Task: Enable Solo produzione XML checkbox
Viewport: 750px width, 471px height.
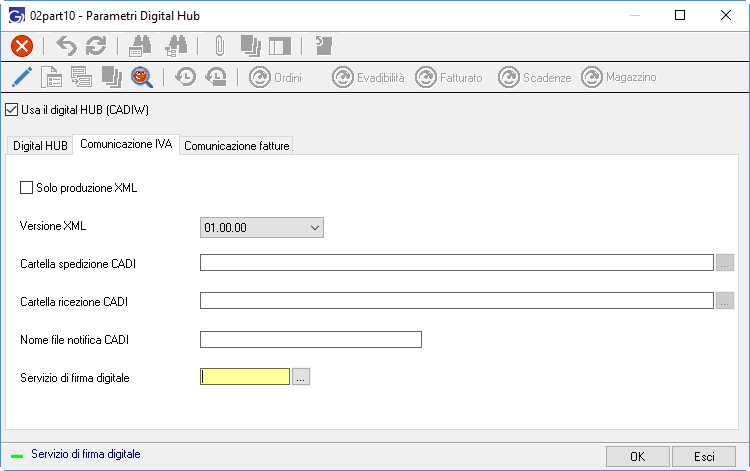Action: [x=26, y=187]
